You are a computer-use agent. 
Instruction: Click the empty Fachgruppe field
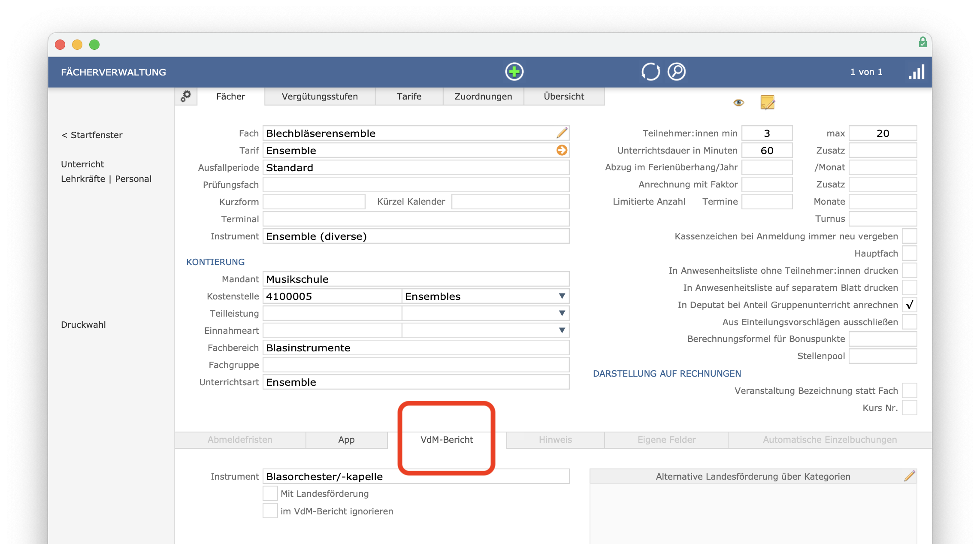click(x=416, y=365)
